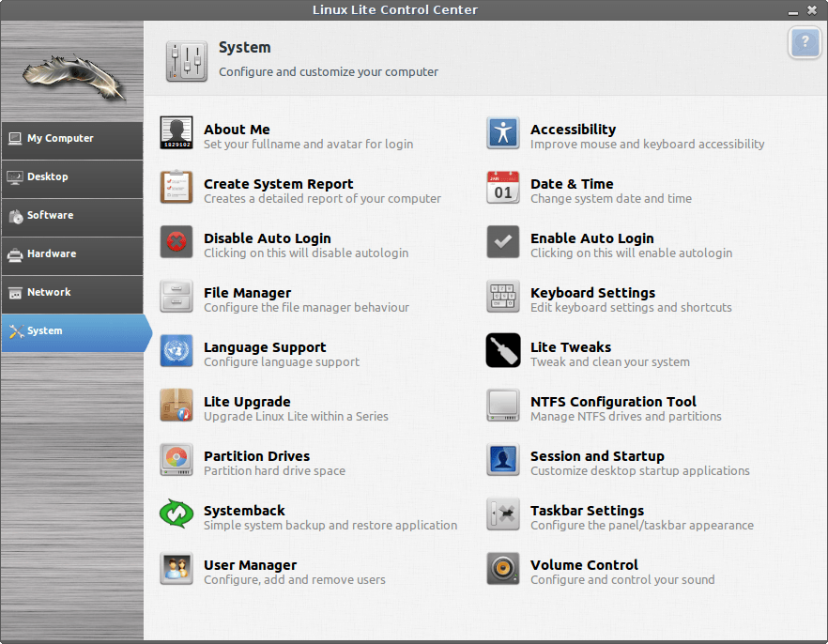Screen dimensions: 828x644
Task: Click 'Configure and control your sound' text
Action: [x=622, y=579]
